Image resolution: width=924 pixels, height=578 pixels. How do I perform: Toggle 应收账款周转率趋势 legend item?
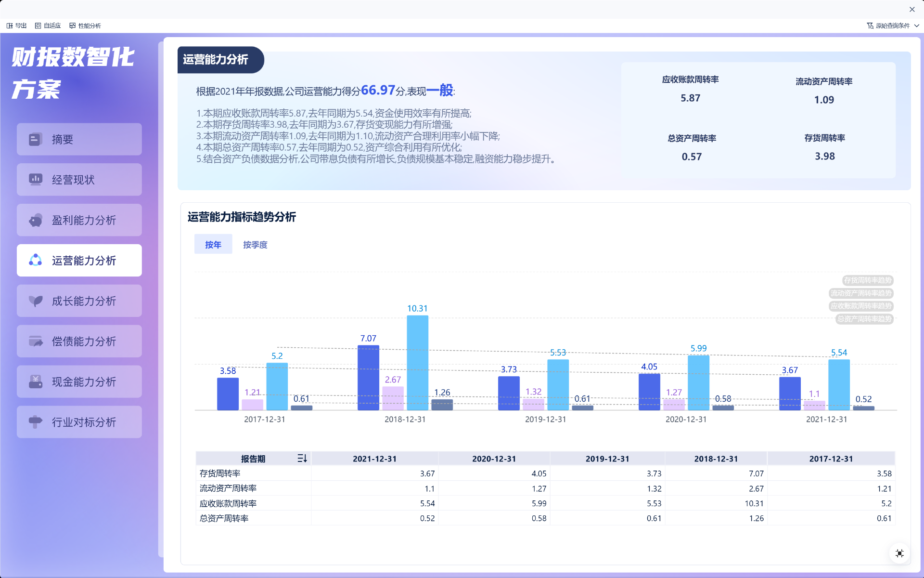pos(861,306)
